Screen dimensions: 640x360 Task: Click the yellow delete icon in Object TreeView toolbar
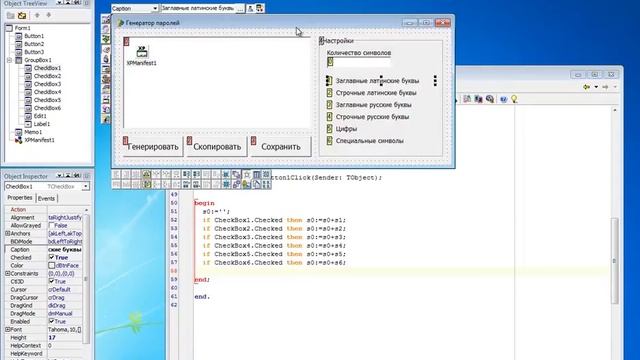[22, 16]
